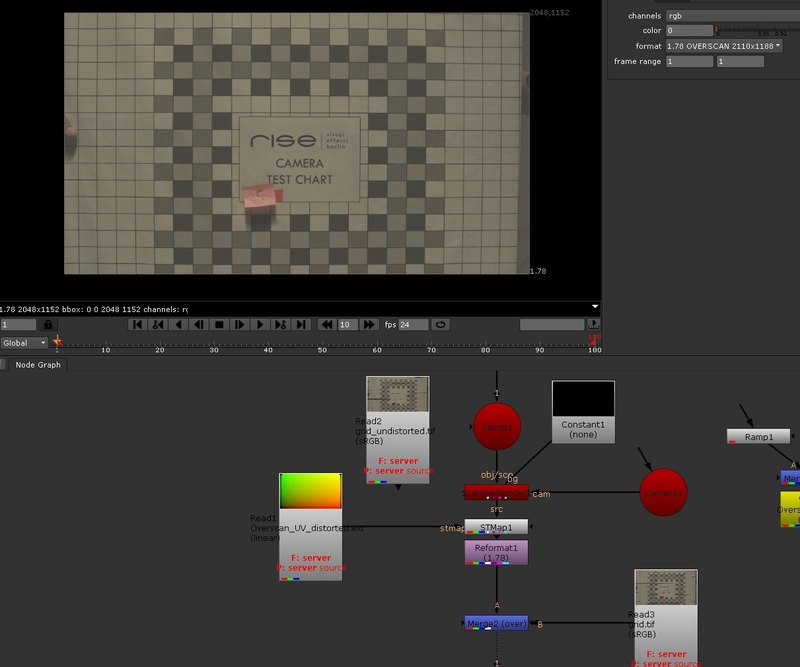800x667 pixels.
Task: Open the Global frame range dropdown
Action: pos(24,343)
